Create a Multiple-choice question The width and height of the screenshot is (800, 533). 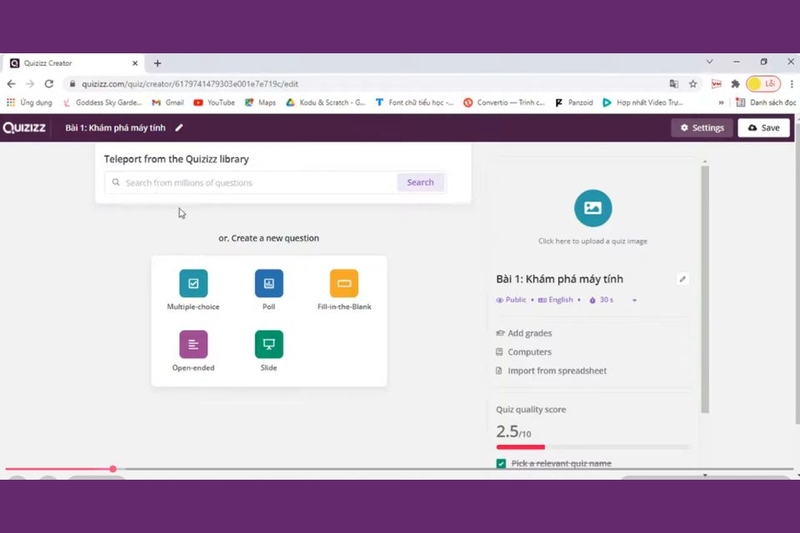tap(193, 290)
